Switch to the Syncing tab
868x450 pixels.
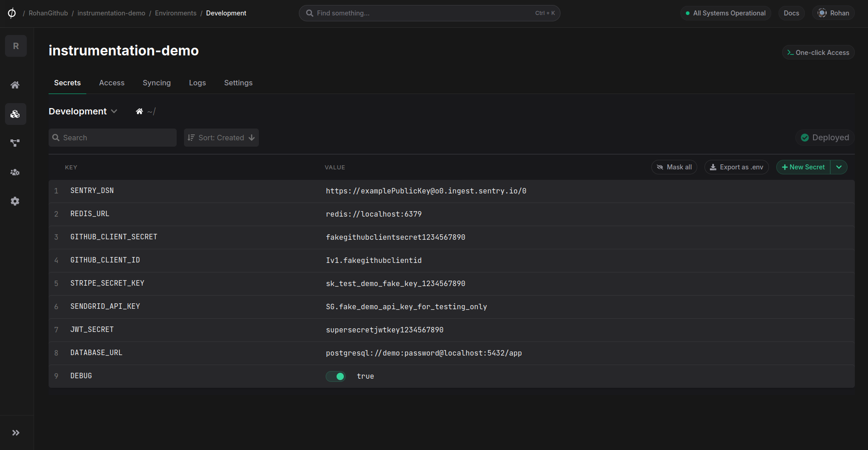pyautogui.click(x=157, y=83)
